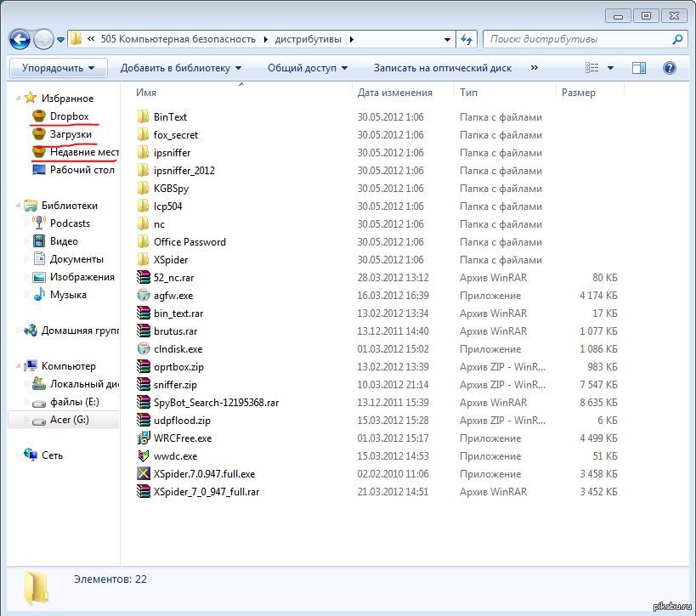Open the Упорядочить menu

[58, 68]
